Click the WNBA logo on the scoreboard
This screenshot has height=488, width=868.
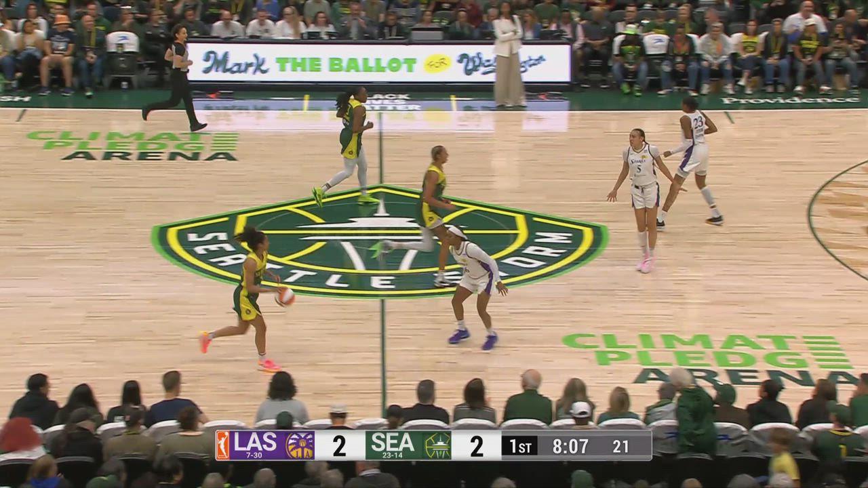222,445
